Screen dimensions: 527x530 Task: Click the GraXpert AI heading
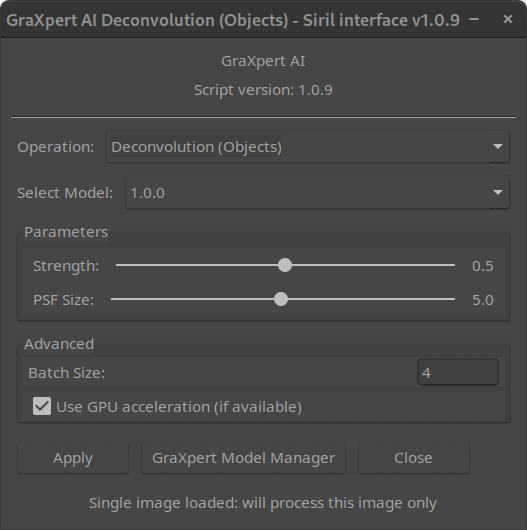[x=263, y=61]
